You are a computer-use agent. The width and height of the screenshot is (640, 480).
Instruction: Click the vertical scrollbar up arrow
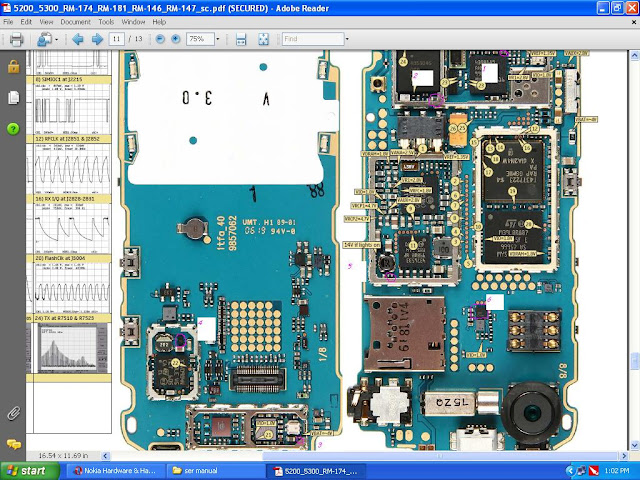pyautogui.click(x=635, y=56)
